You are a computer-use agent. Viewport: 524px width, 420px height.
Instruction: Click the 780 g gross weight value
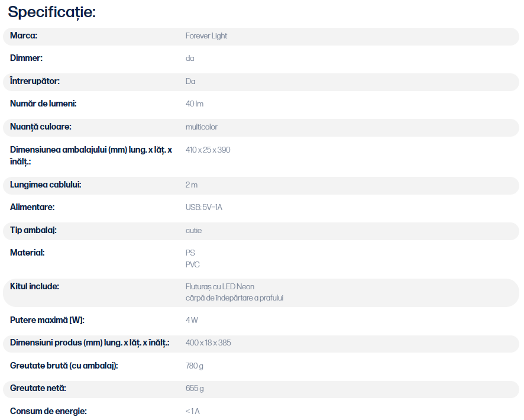[x=194, y=366]
